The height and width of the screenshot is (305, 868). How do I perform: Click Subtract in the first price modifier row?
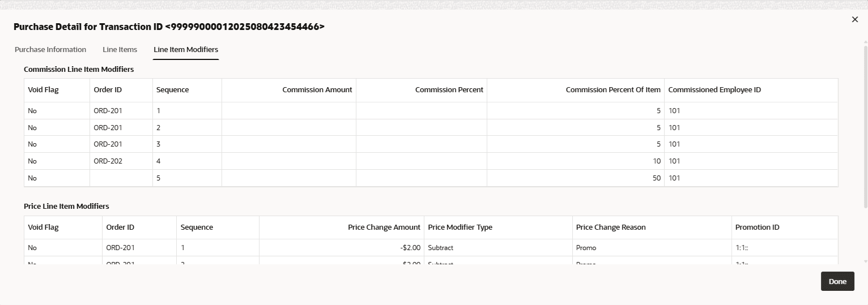(440, 247)
